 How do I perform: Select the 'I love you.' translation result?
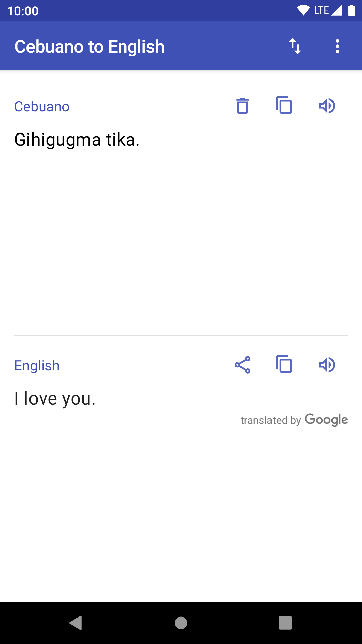coord(55,398)
